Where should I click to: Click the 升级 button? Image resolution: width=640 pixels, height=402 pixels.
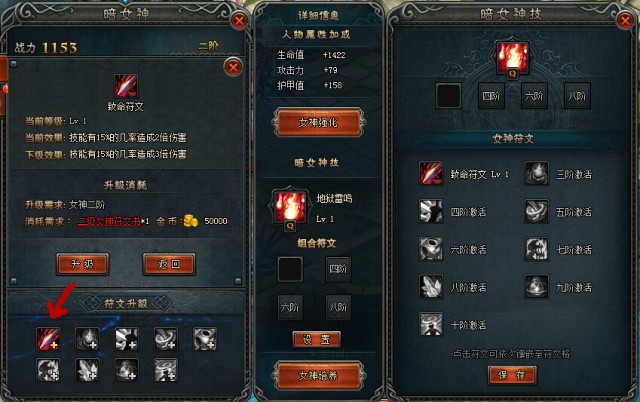82,264
